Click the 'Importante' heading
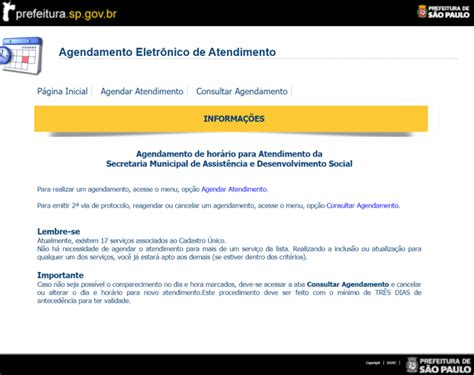 pos(60,275)
